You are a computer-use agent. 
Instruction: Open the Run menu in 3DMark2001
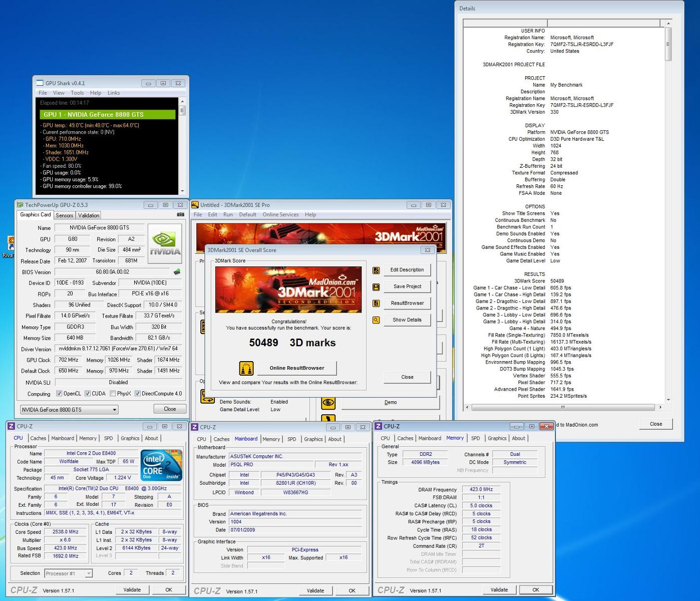228,214
